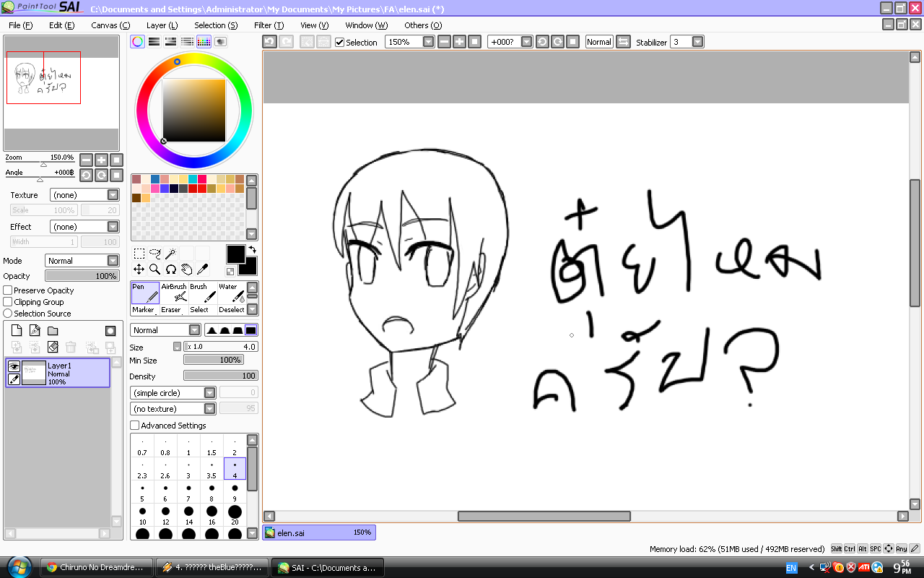924x578 pixels.
Task: Open the zoom percentage dropdown showing 150%
Action: click(x=429, y=42)
